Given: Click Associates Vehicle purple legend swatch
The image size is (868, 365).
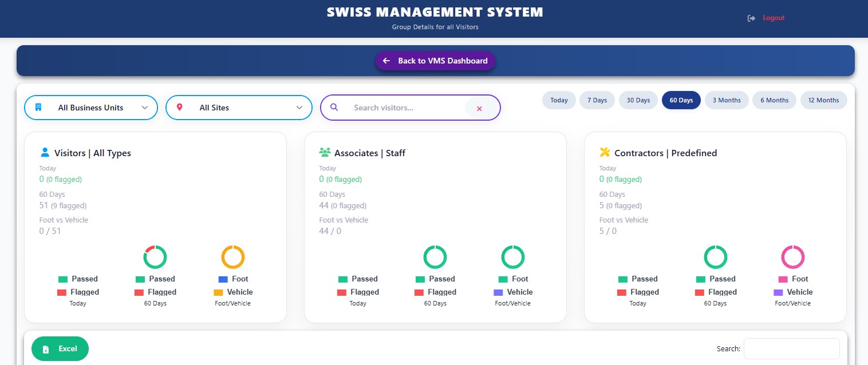Looking at the screenshot, I should click(499, 292).
